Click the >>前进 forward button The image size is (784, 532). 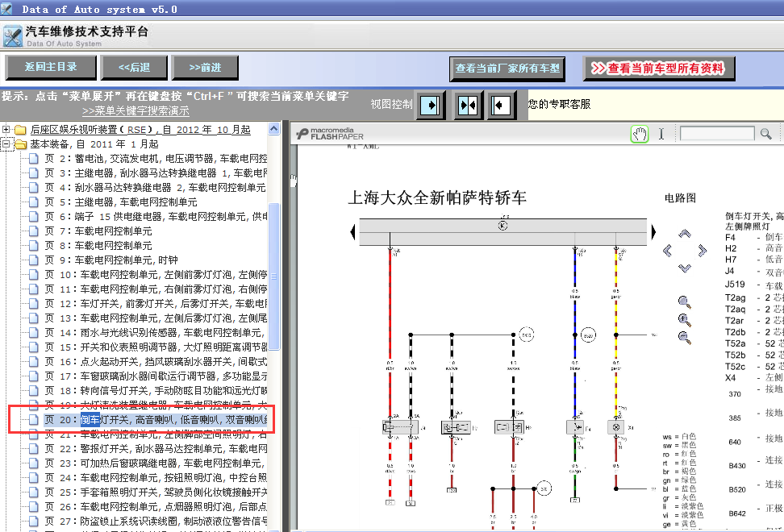pyautogui.click(x=205, y=68)
